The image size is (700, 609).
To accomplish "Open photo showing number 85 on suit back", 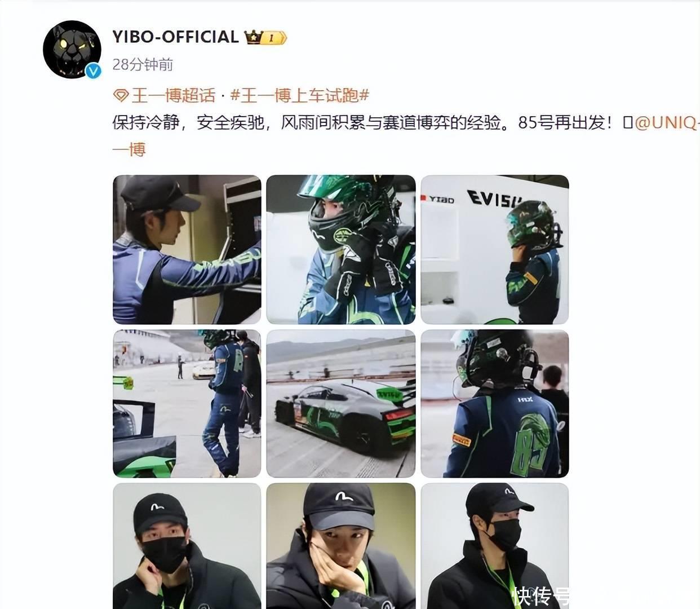I will click(x=495, y=404).
